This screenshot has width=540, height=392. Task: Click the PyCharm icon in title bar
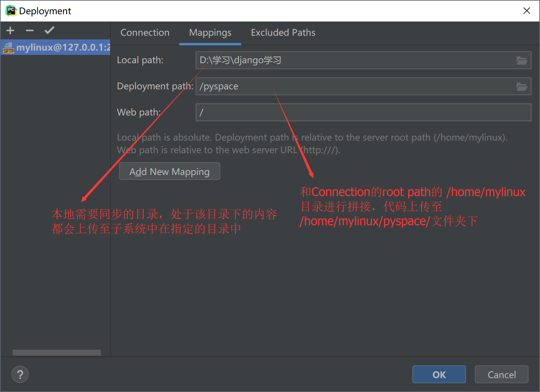tap(11, 11)
